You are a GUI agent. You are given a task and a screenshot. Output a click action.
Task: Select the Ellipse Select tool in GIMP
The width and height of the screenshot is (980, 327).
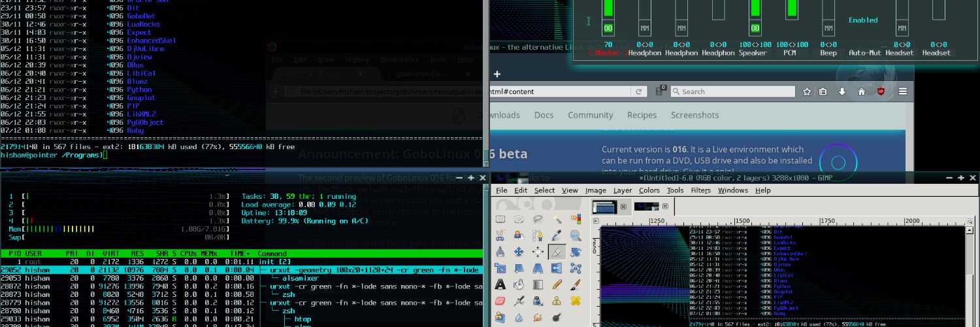click(x=519, y=219)
